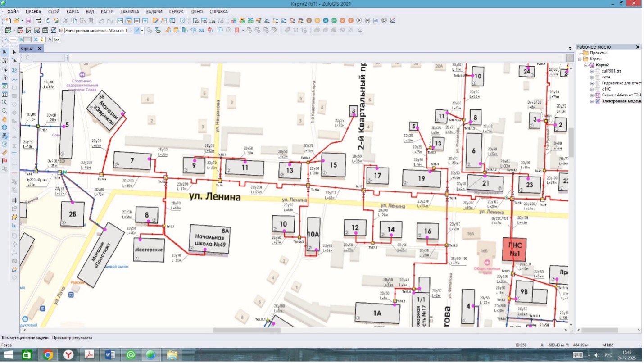Viewport: 644px width, 363px height.
Task: Expand the zulF9B1.zrs layer node
Action: tap(592, 71)
